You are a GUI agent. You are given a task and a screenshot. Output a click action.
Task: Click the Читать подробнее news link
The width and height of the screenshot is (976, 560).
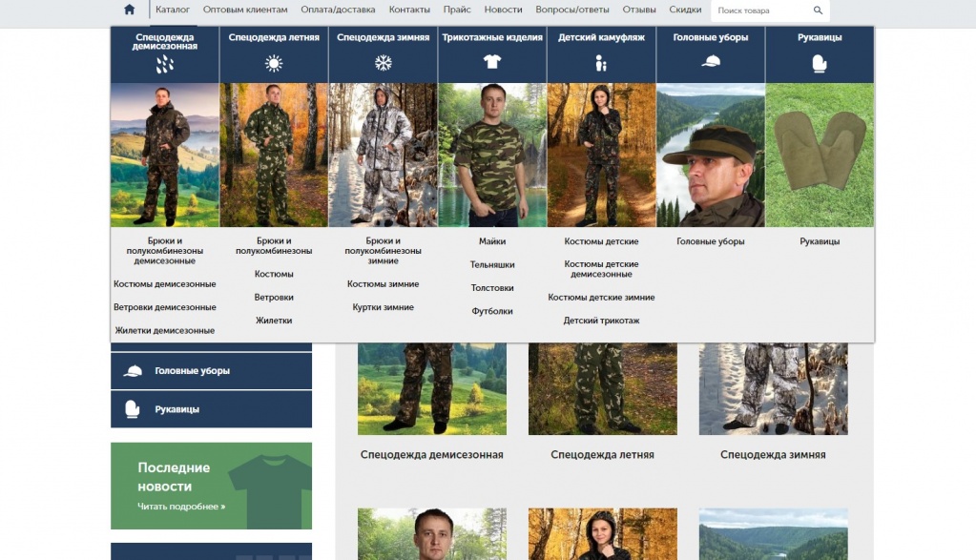point(181,507)
